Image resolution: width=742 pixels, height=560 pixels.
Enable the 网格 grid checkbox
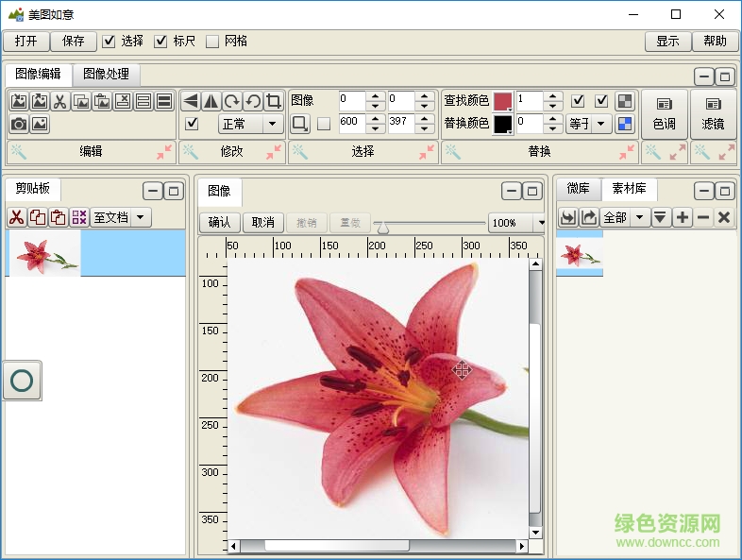(x=212, y=41)
